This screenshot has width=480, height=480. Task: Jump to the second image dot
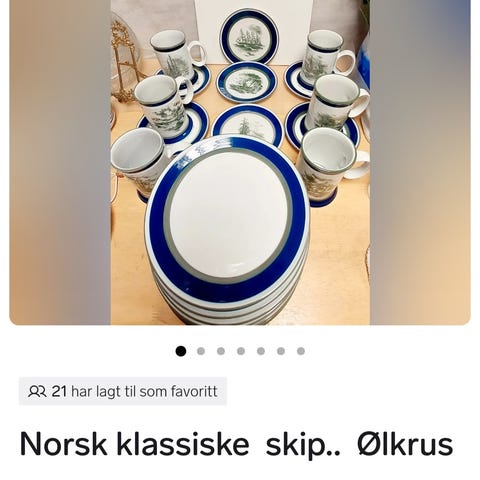201,351
